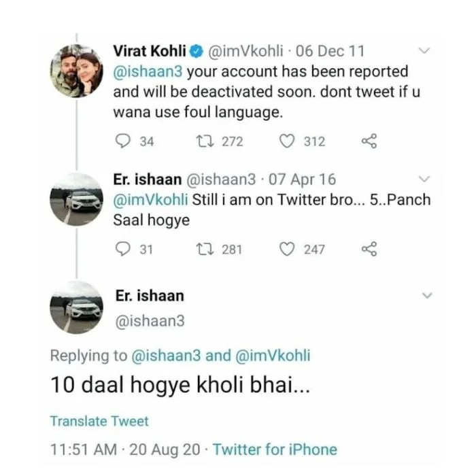Open the chevron menu on the main Er. ishaan tweet
476x476 pixels.
pyautogui.click(x=427, y=296)
